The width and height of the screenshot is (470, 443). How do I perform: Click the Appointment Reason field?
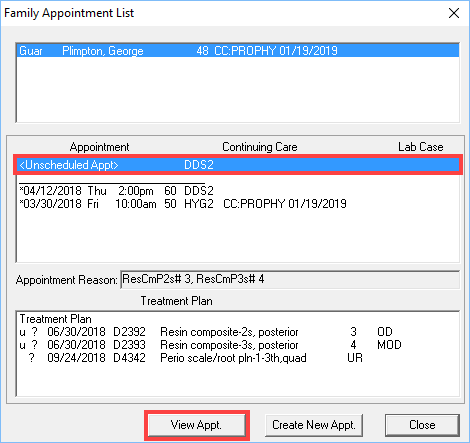[x=290, y=279]
